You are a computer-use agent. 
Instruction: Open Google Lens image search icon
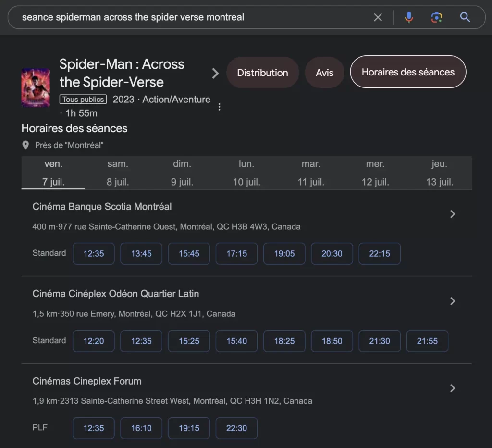click(x=436, y=17)
